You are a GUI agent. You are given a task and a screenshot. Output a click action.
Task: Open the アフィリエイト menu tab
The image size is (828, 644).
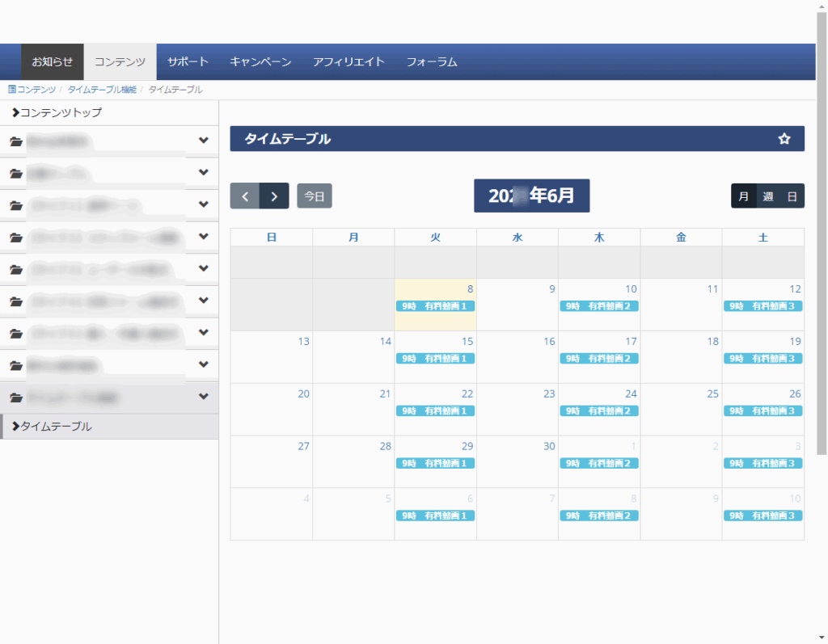click(349, 61)
